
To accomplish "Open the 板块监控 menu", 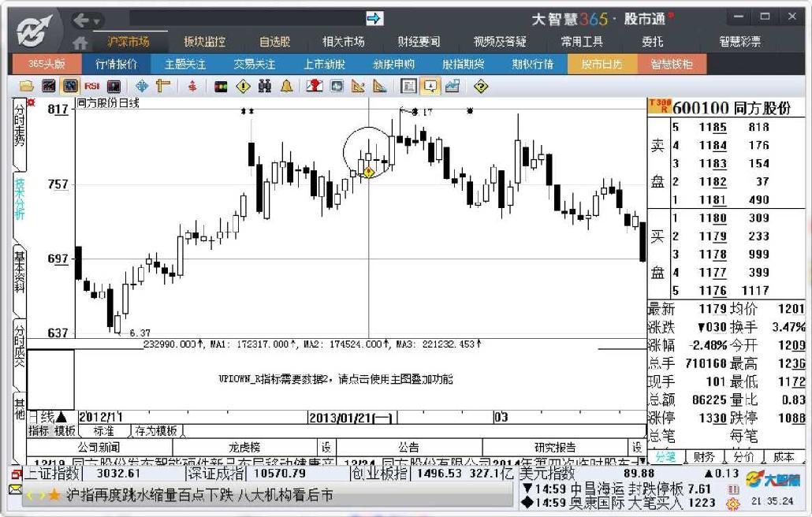I will click(x=204, y=42).
